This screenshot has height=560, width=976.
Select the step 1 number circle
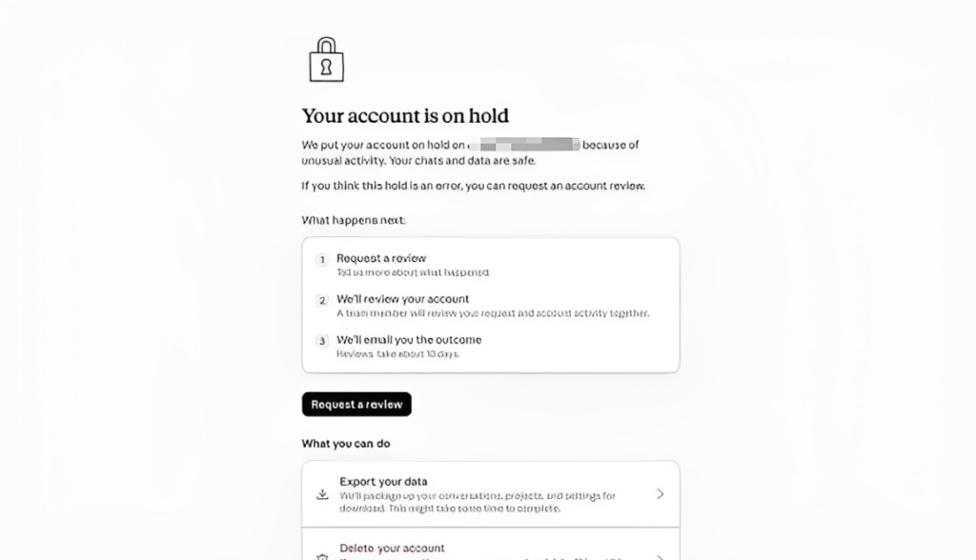pos(322,259)
